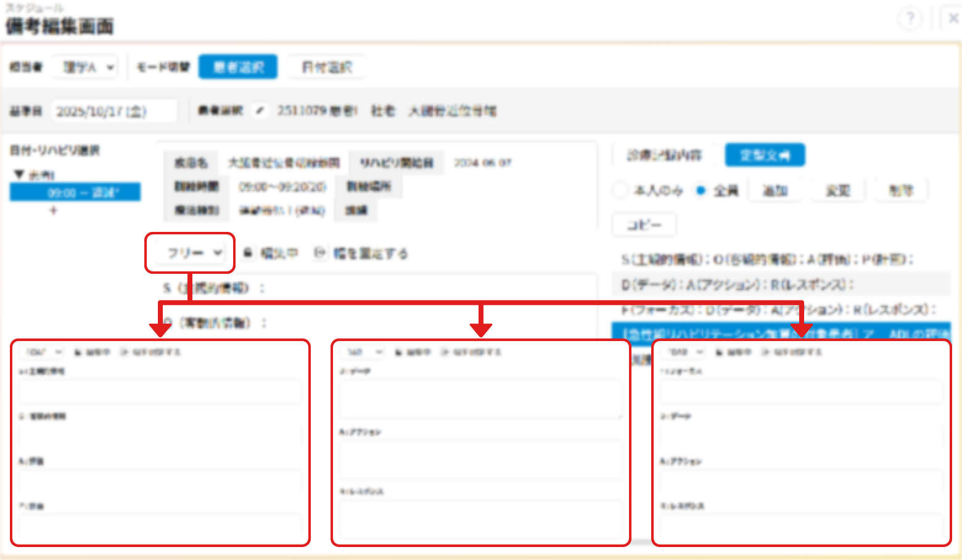
Task: Select the highlighted 09:00 schedule entry
Action: tap(75, 192)
